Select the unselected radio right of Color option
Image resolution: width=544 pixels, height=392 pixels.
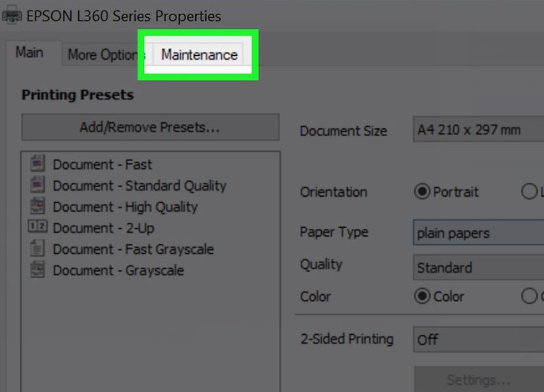coord(529,296)
